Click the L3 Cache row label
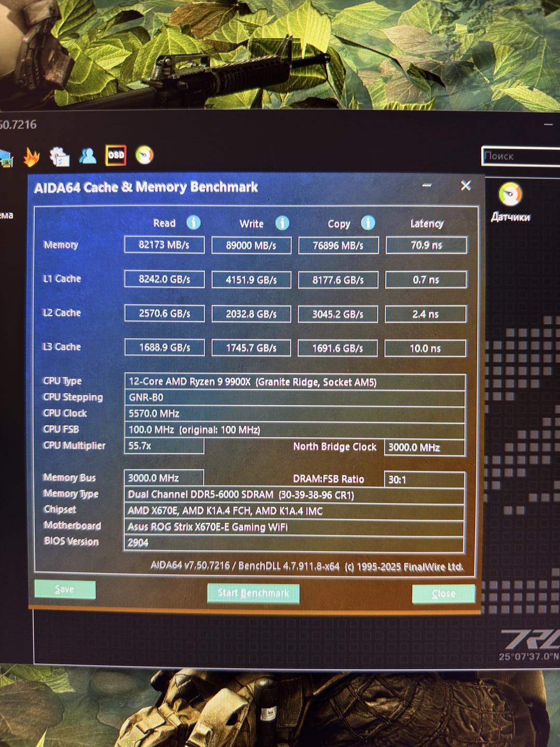The image size is (560, 747). tap(62, 347)
